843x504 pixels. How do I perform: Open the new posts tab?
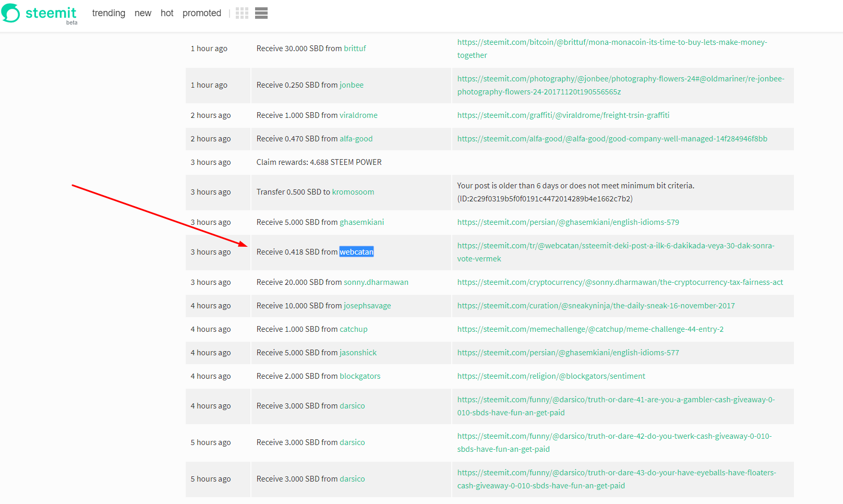[x=143, y=13]
